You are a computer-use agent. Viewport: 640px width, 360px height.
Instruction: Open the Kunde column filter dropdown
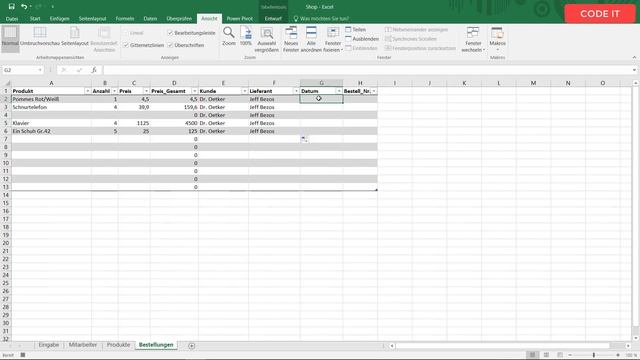point(244,91)
